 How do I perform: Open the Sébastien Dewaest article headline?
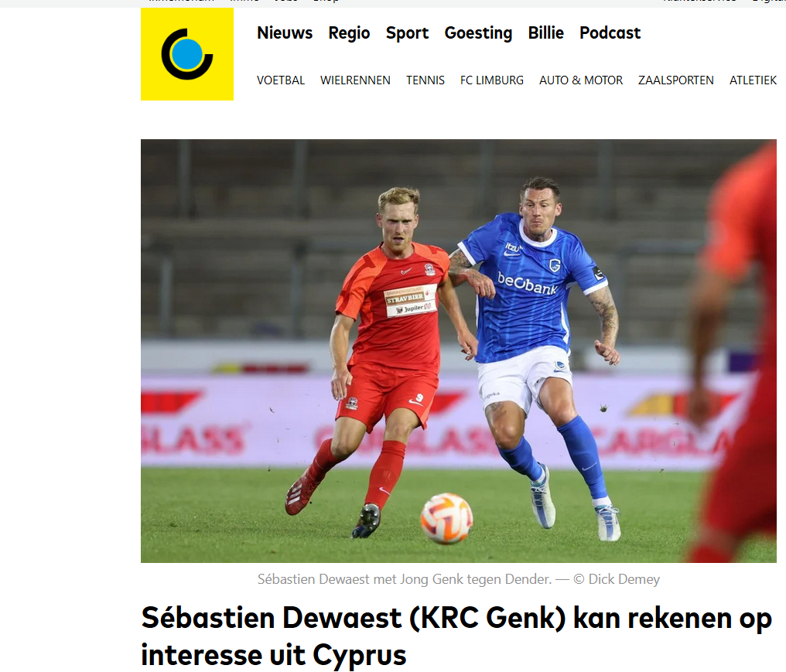pyautogui.click(x=456, y=636)
